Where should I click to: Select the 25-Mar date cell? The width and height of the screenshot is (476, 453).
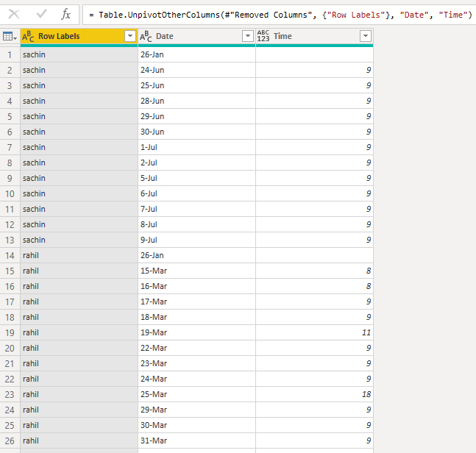tap(196, 395)
